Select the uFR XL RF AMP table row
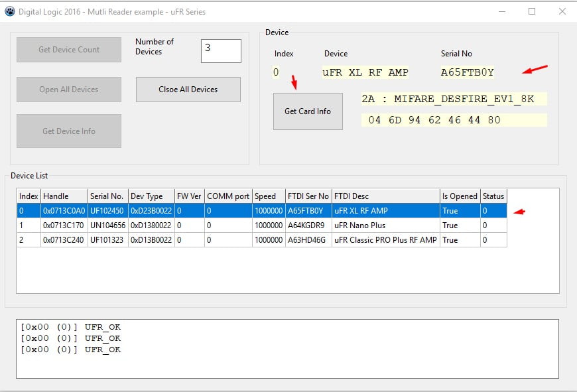This screenshot has height=392, width=577. (x=262, y=211)
